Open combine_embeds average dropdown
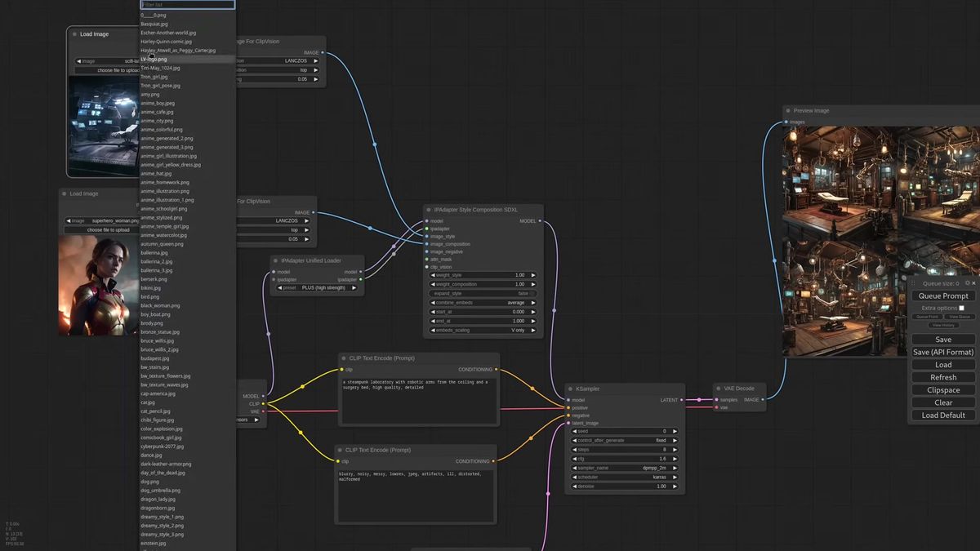Screen dimensions: 980x551 point(482,302)
